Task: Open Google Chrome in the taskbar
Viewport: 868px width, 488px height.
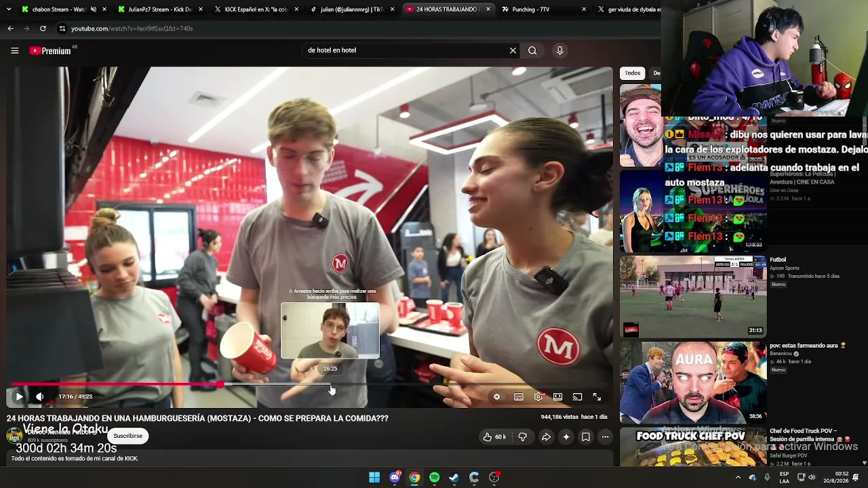Action: [x=414, y=477]
